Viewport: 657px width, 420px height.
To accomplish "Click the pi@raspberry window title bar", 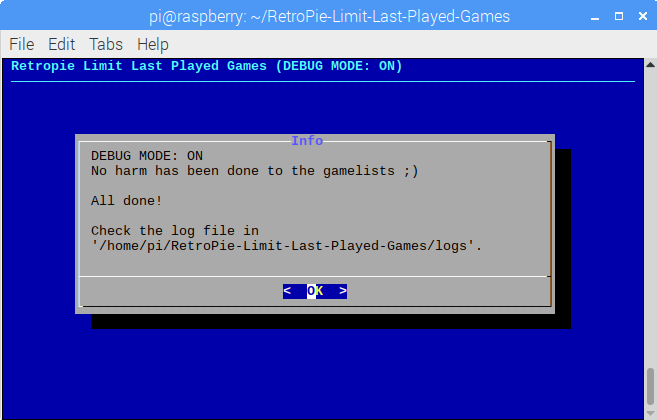I will (329, 17).
